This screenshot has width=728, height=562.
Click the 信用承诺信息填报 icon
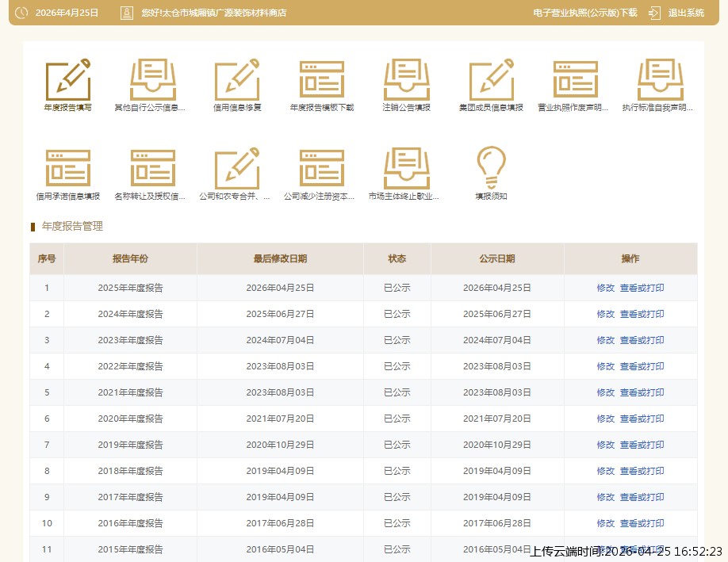(67, 169)
